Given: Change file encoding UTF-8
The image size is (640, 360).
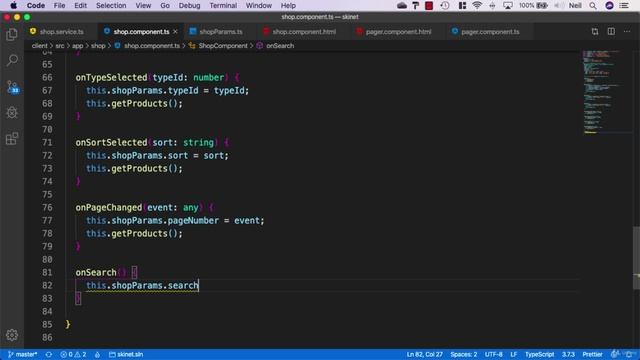Looking at the screenshot, I should click(x=493, y=354).
